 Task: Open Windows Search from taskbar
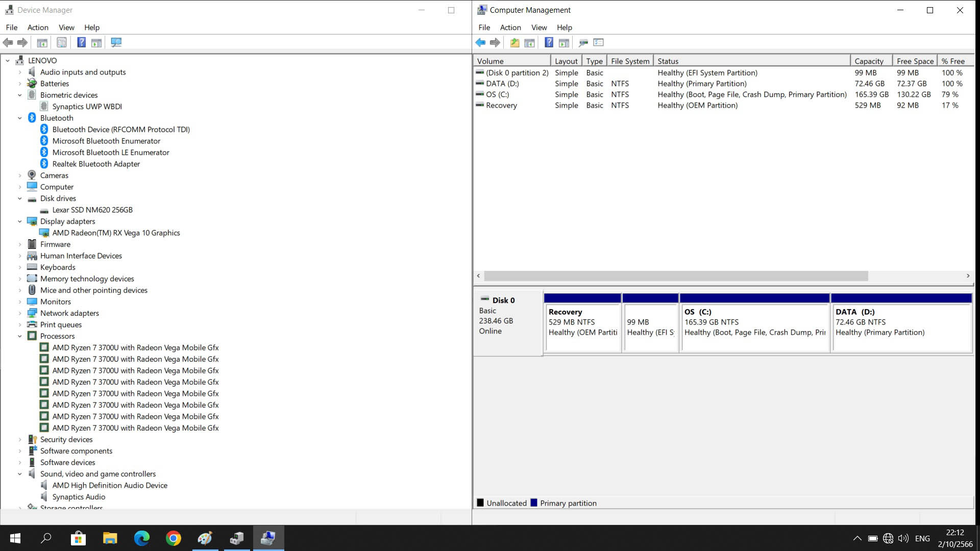point(46,538)
